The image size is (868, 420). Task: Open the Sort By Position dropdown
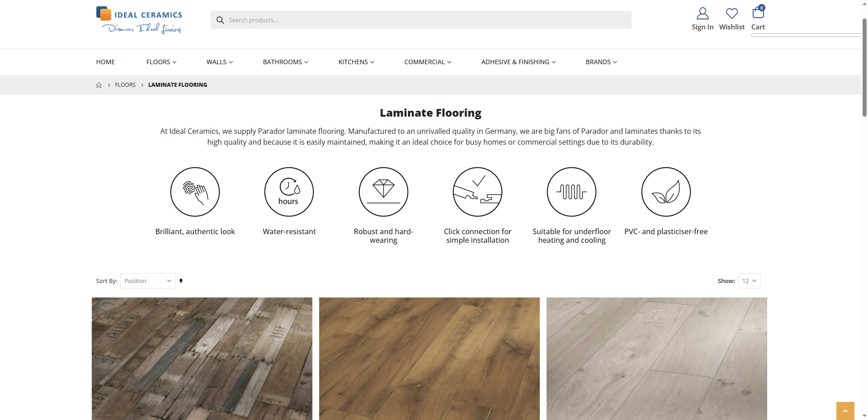pyautogui.click(x=147, y=281)
